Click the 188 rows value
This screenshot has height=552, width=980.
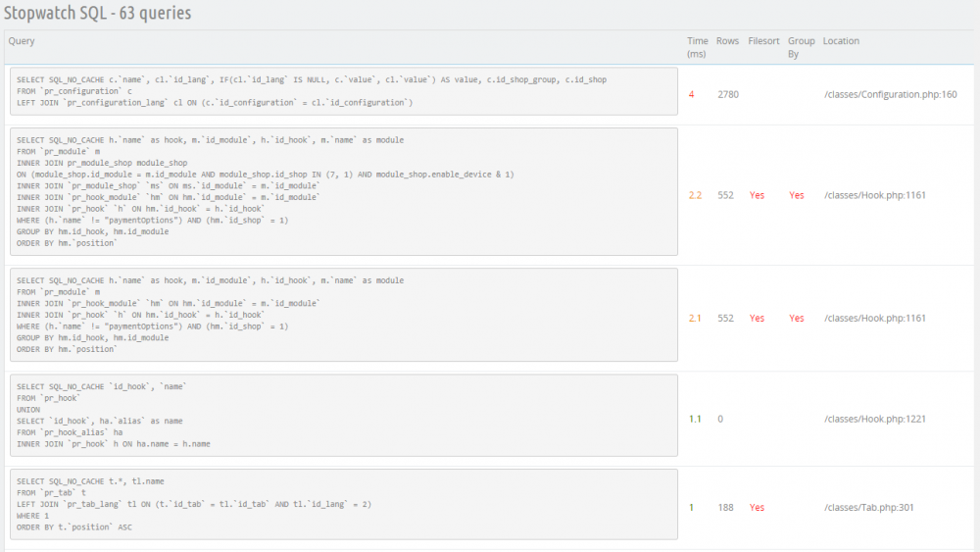(724, 508)
